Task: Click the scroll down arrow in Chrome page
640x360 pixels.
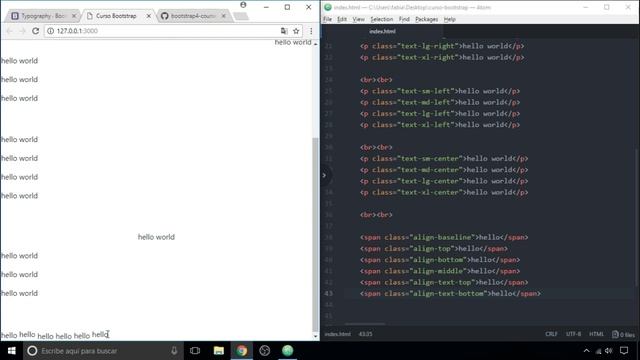Action: (x=316, y=336)
